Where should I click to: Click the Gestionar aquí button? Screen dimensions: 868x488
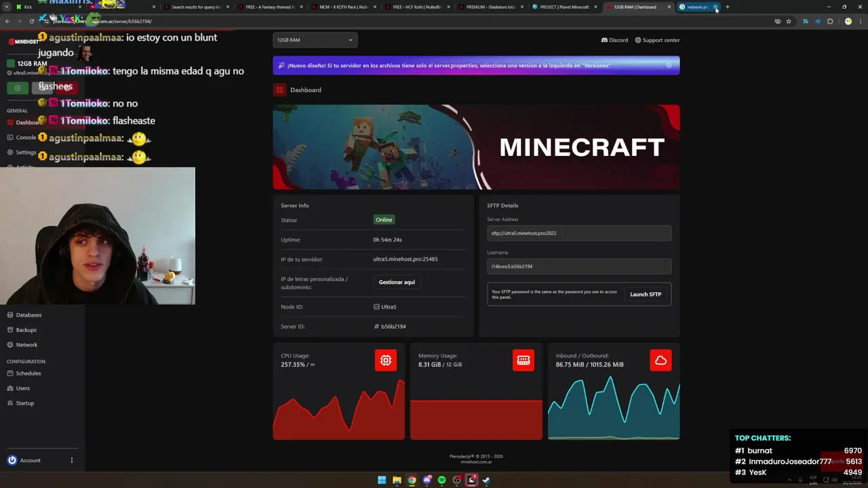click(x=397, y=282)
